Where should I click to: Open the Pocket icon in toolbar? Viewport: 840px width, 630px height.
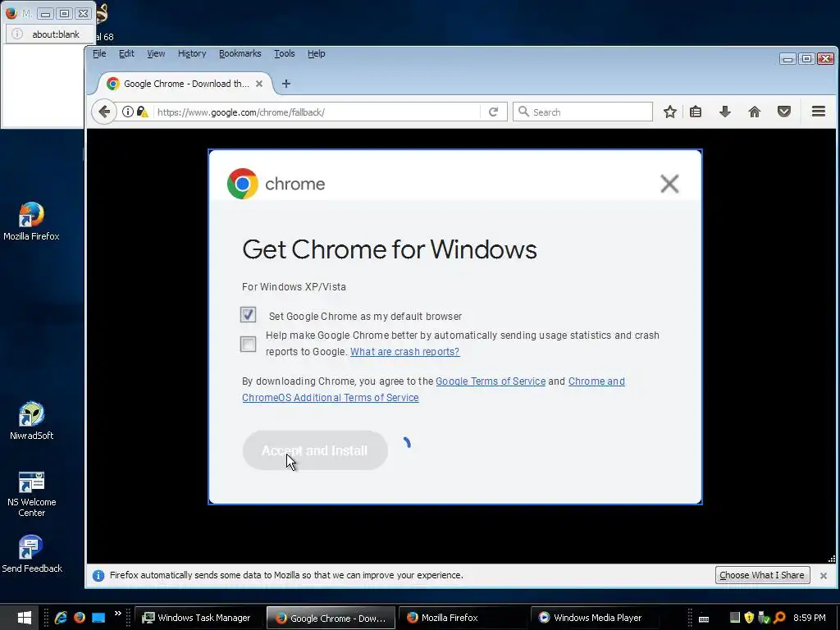coord(783,112)
